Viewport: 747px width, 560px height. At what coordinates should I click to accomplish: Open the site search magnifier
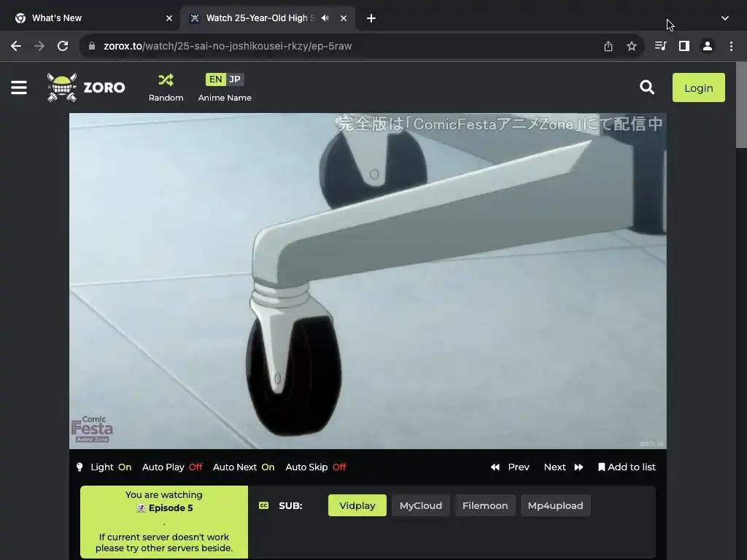[x=647, y=87]
